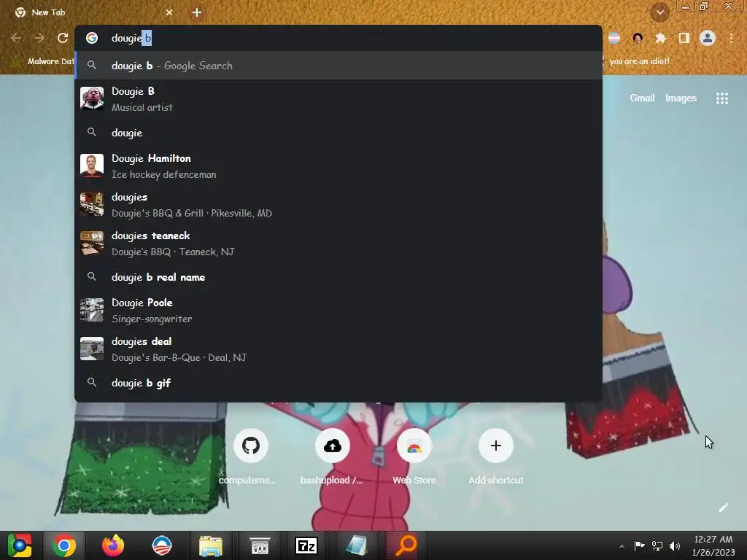Screen dimensions: 747x560
Task: Reload the page with the refresh icon
Action: (x=63, y=38)
